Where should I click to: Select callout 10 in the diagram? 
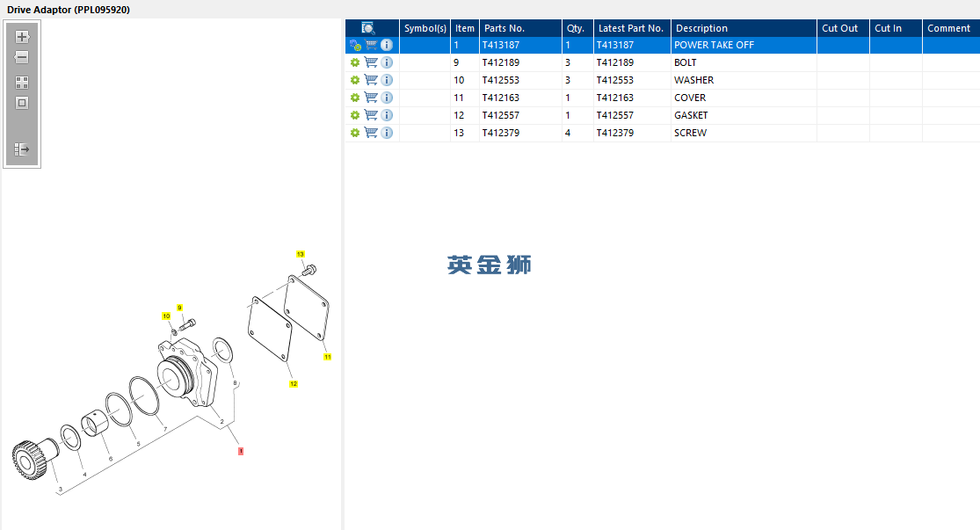pos(166,316)
